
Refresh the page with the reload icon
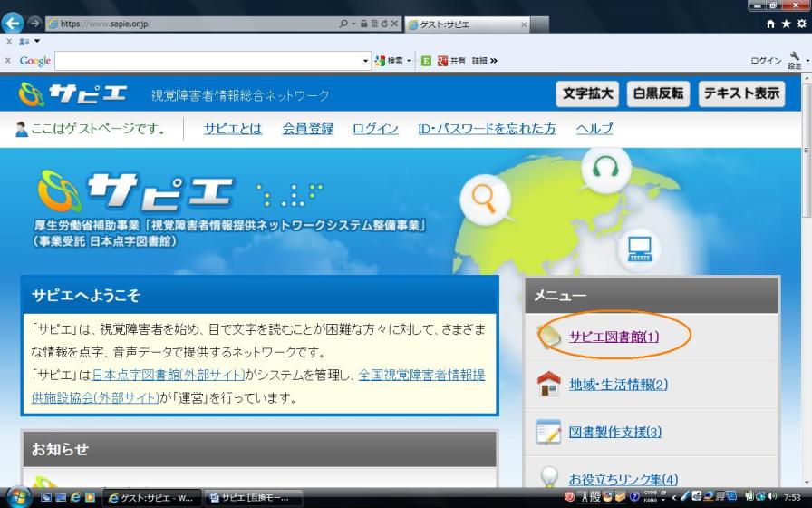(x=384, y=24)
